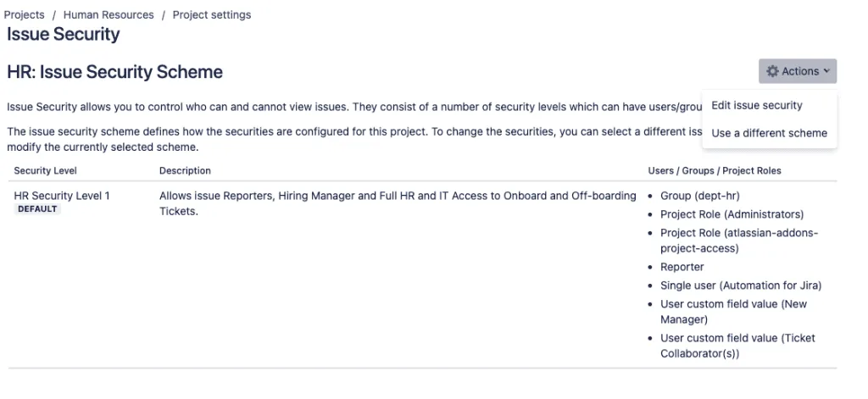Screen dimensions: 868x399
Task: Click the HR: Issue Security Scheme heading
Action: coord(114,72)
